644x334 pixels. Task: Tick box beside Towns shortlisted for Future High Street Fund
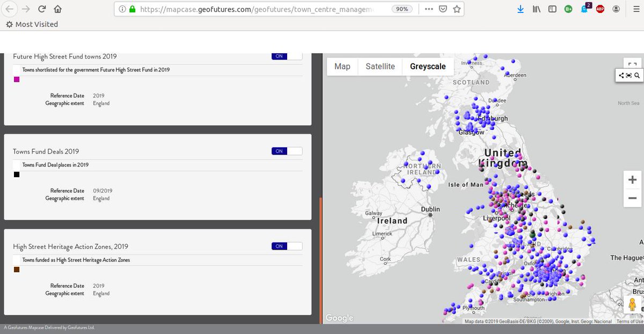17,70
